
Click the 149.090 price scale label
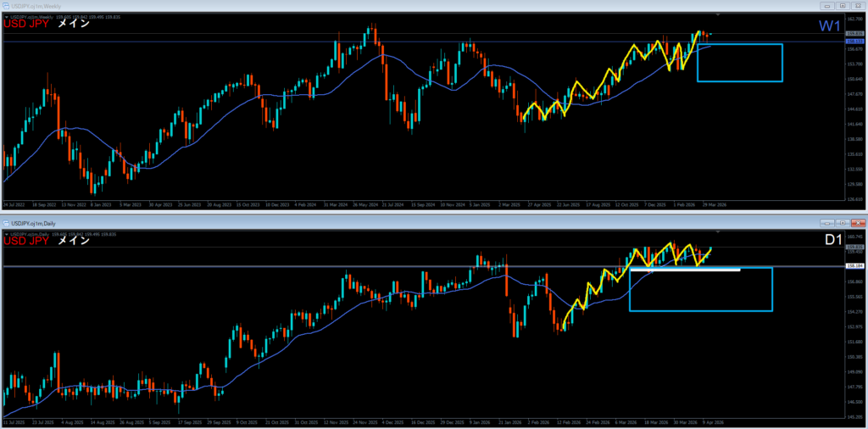pos(854,372)
